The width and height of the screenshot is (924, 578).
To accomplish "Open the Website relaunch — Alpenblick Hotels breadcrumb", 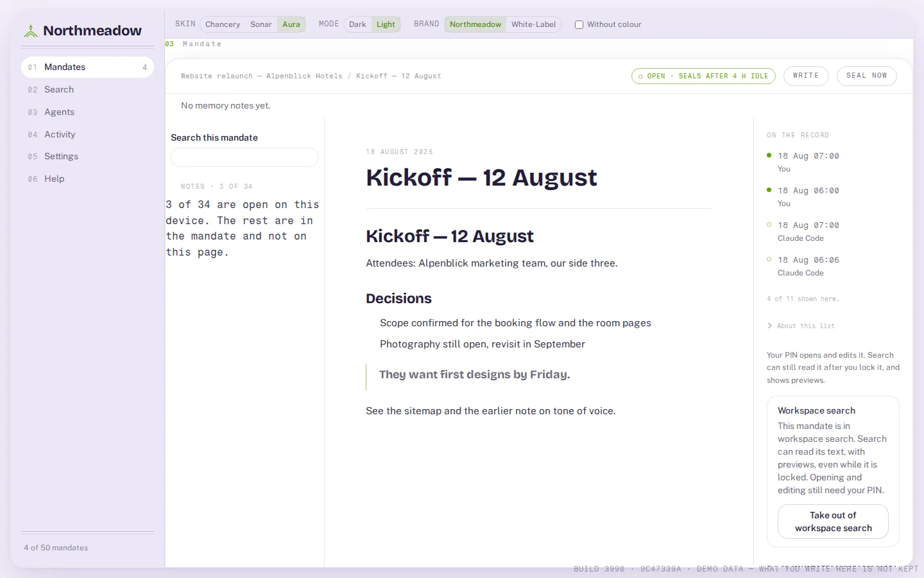I will (262, 76).
